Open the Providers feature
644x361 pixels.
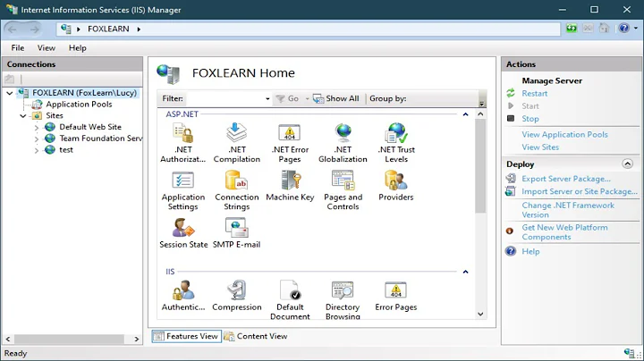(x=396, y=186)
